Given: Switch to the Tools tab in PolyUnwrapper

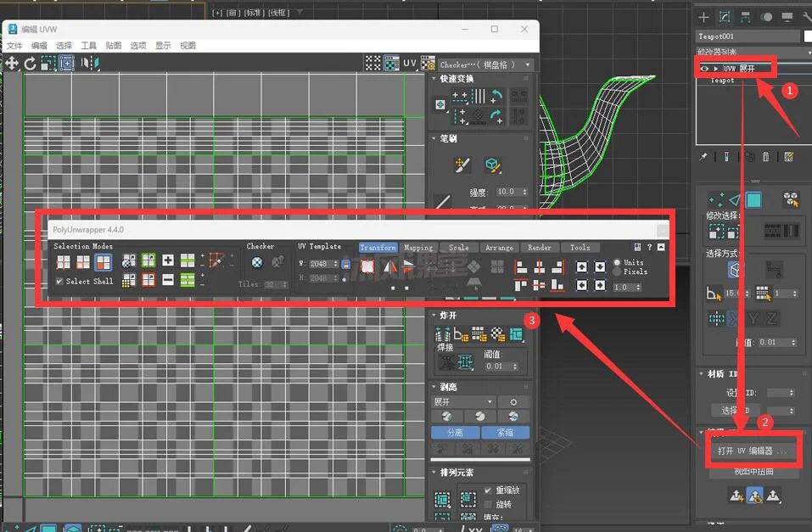Looking at the screenshot, I should point(580,248).
